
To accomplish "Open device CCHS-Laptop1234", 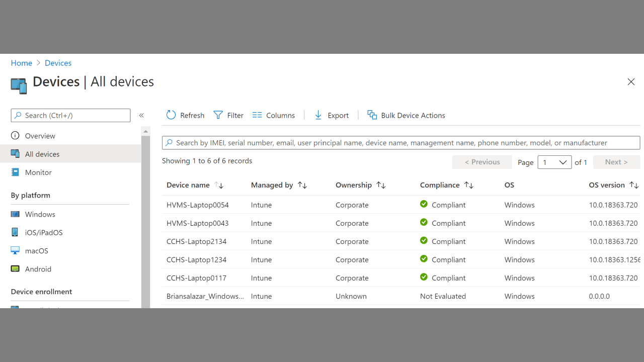I will tap(197, 259).
